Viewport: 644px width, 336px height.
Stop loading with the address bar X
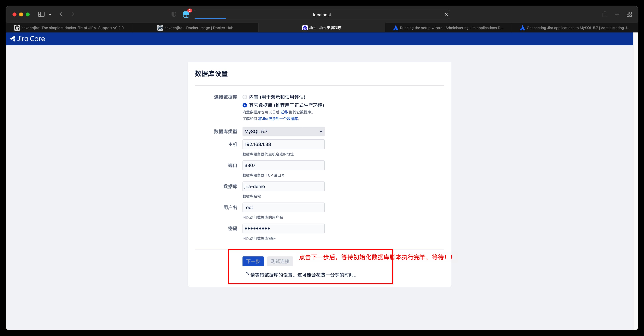click(446, 14)
